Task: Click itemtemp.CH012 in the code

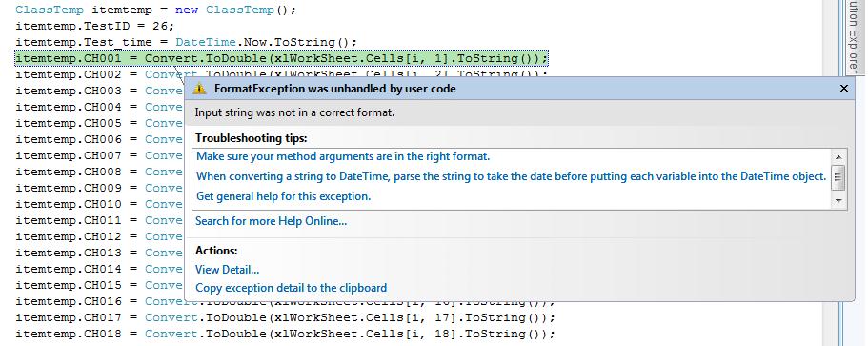Action: (x=68, y=236)
